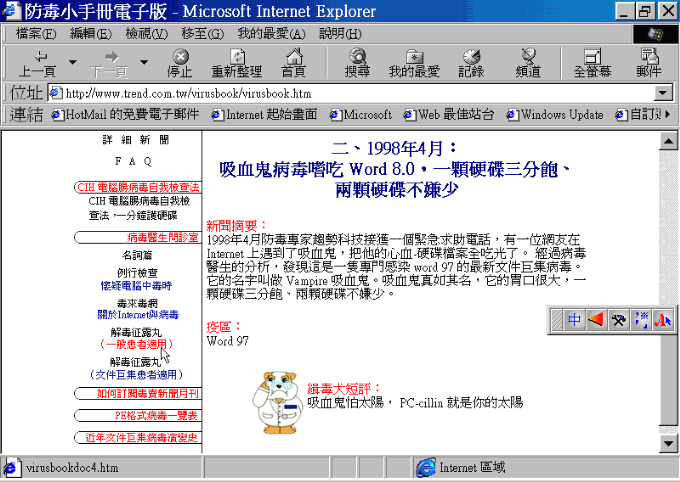Click the 中 Chinese input mode icon
The height and width of the screenshot is (482, 680).
575,320
